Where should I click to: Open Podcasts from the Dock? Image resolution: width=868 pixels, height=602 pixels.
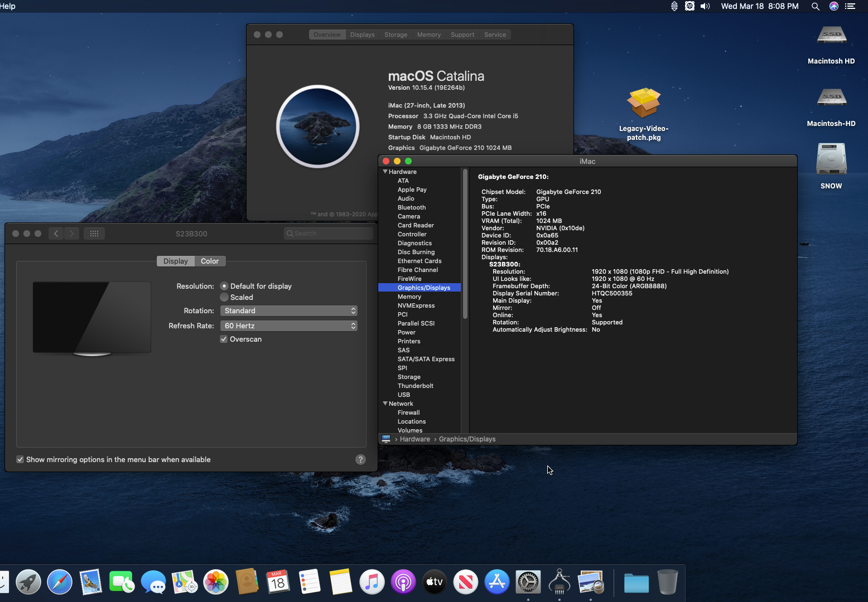[403, 582]
